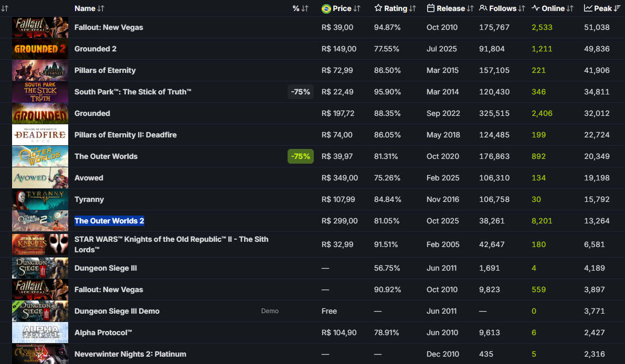Open the Tyranny game link
Viewport: 625px width, 364px height.
tap(89, 199)
